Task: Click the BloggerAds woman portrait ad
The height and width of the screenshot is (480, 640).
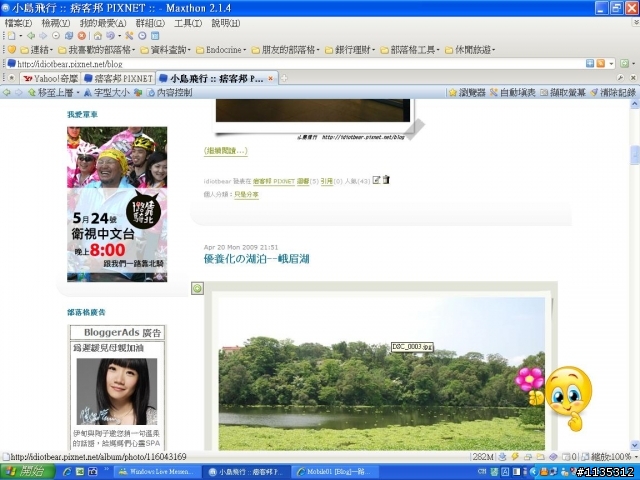Action: [x=117, y=391]
